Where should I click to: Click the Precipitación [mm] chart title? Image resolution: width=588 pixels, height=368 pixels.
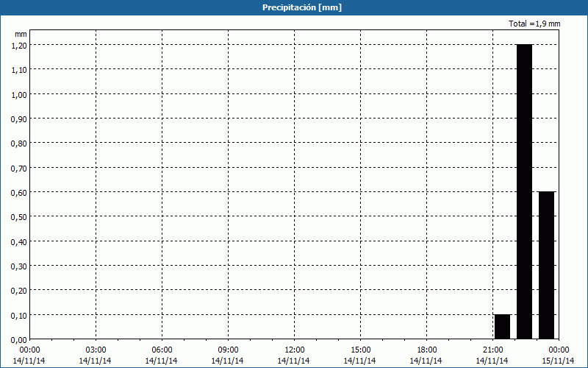(x=302, y=7)
